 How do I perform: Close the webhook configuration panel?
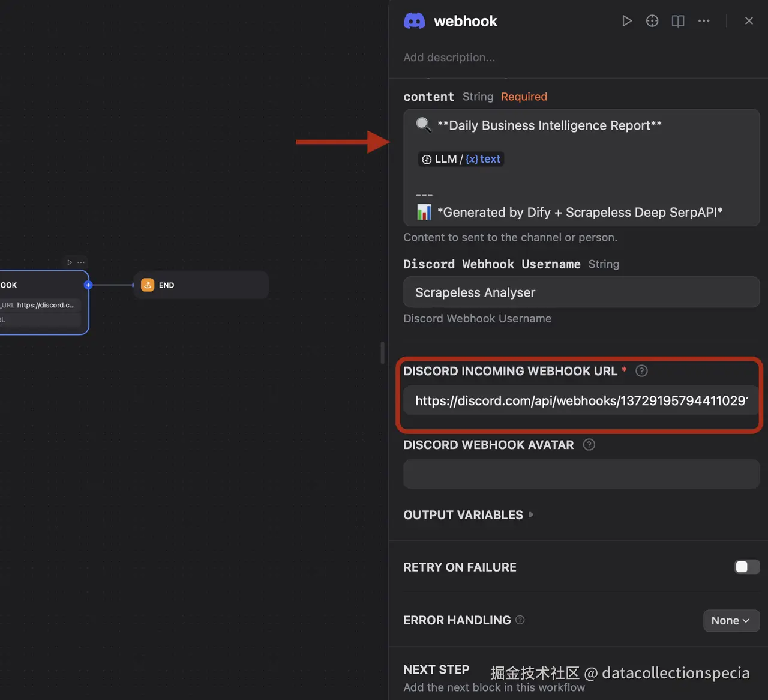(749, 20)
